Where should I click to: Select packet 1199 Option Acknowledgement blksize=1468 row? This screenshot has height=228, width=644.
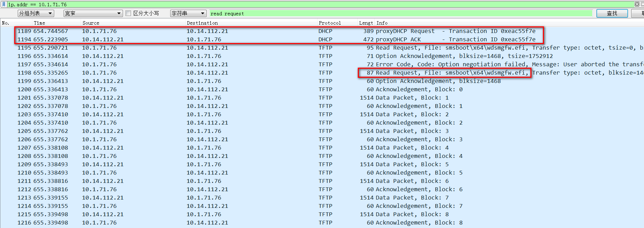(322, 81)
